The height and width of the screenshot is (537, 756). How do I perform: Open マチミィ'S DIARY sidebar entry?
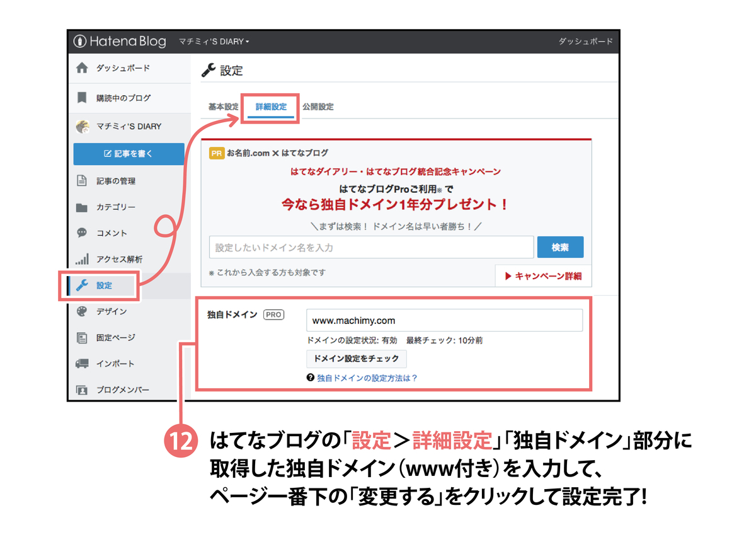(x=129, y=127)
